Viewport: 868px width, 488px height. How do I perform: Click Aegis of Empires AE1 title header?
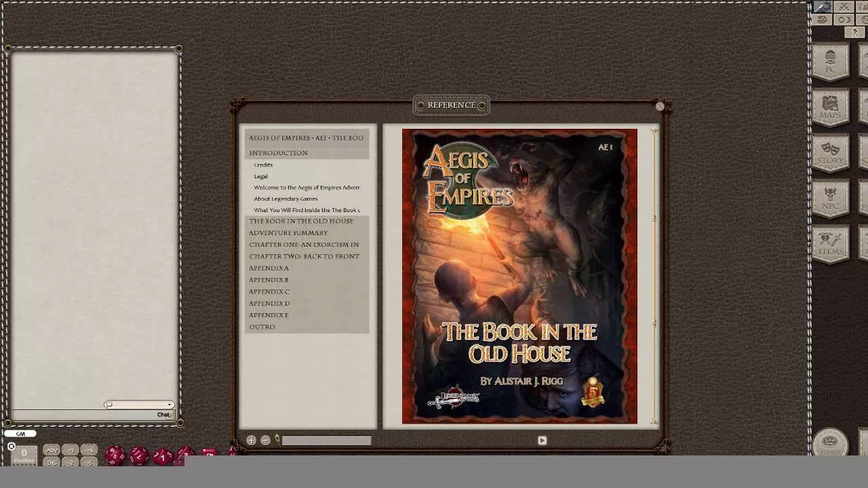click(x=307, y=138)
